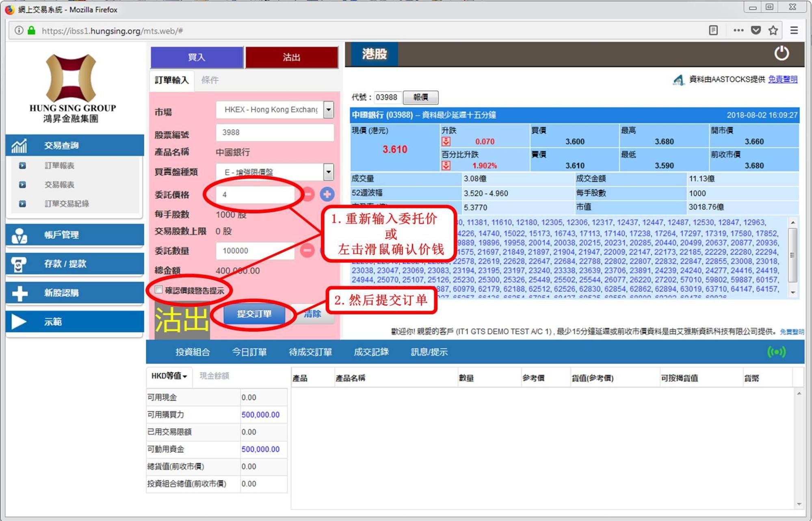Click the 存款/提款 deposit icon
The width and height of the screenshot is (812, 521).
point(19,264)
